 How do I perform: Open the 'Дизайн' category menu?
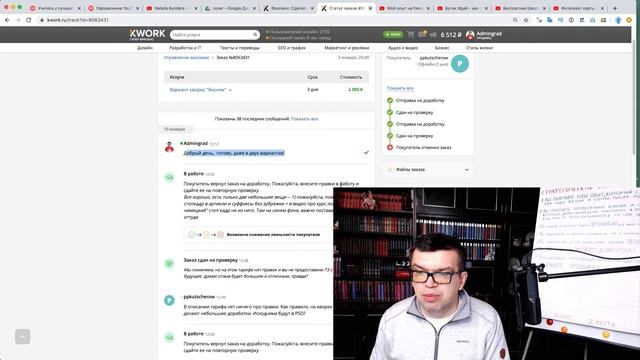(x=145, y=48)
